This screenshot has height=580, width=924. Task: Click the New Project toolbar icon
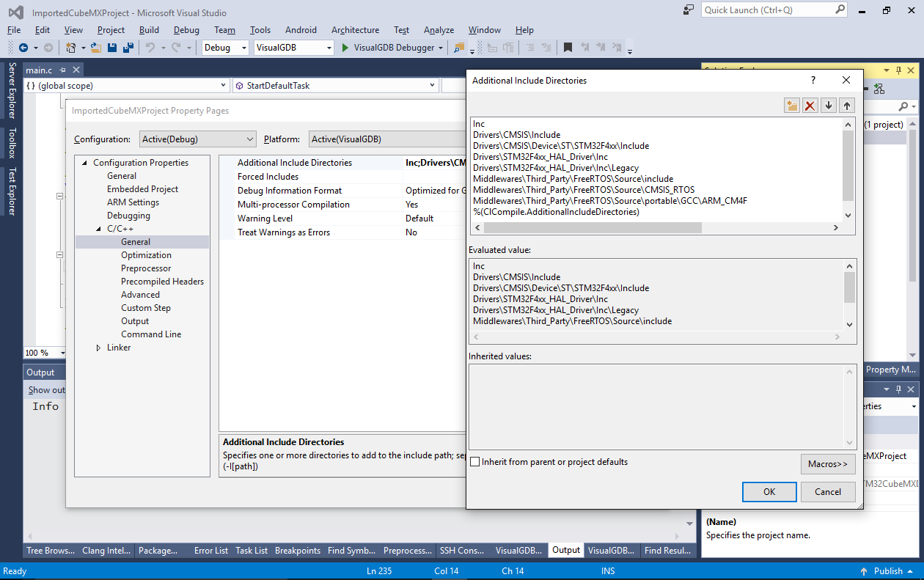pyautogui.click(x=71, y=48)
